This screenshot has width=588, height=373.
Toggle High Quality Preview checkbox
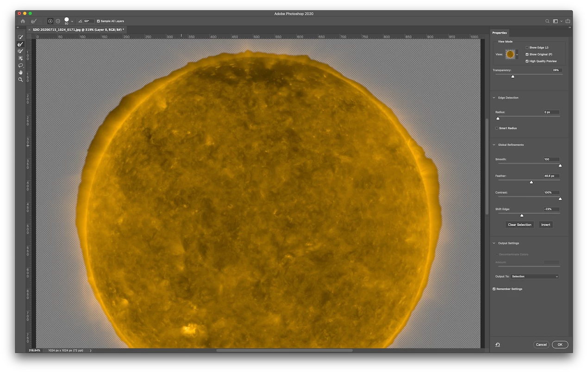(x=527, y=61)
